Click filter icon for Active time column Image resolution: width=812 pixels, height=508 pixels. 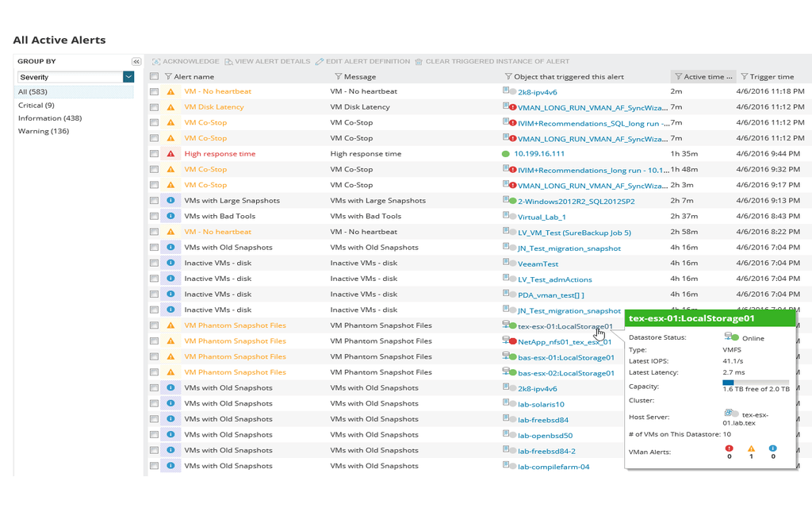[x=678, y=77]
